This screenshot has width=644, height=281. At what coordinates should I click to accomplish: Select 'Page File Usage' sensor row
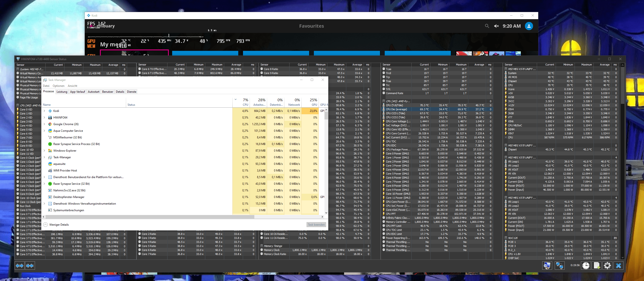[x=29, y=98]
